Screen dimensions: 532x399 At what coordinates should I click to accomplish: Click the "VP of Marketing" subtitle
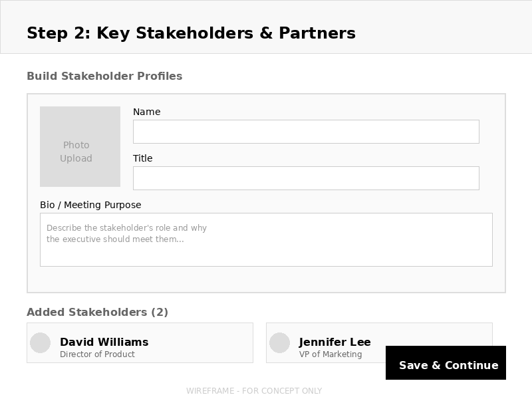[331, 354]
